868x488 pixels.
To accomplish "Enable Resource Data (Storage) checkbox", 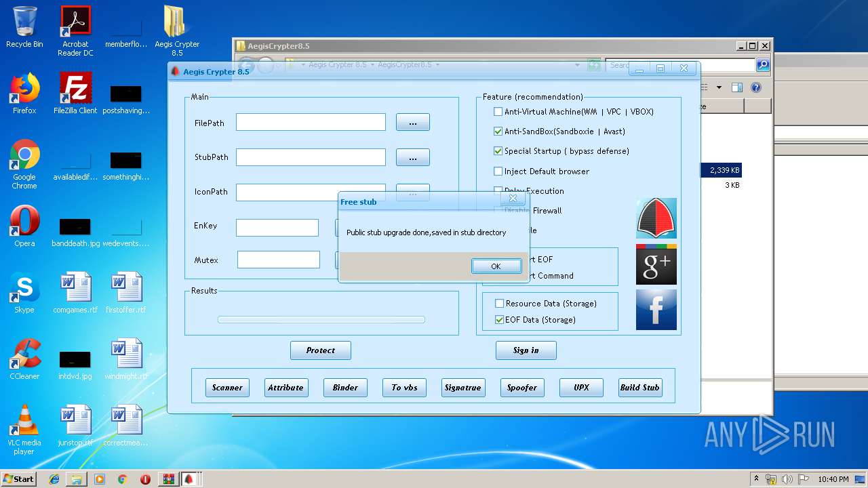I will 500,304.
